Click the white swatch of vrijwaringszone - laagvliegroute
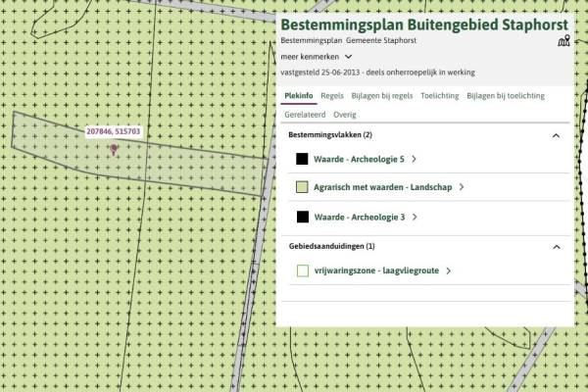The image size is (588, 392). (303, 270)
